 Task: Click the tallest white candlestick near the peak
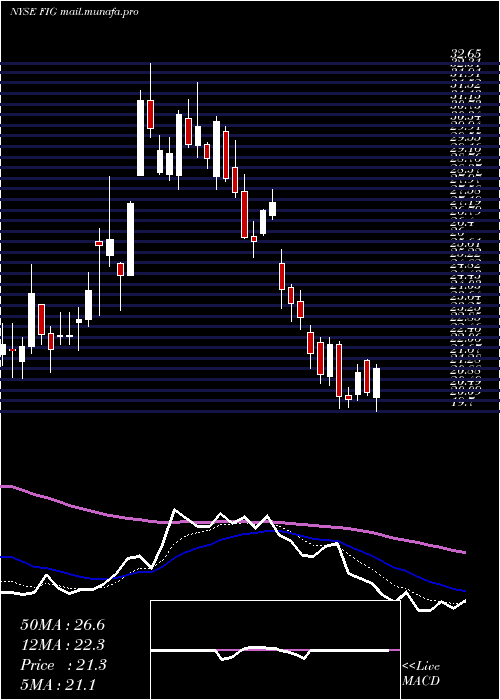click(141, 138)
